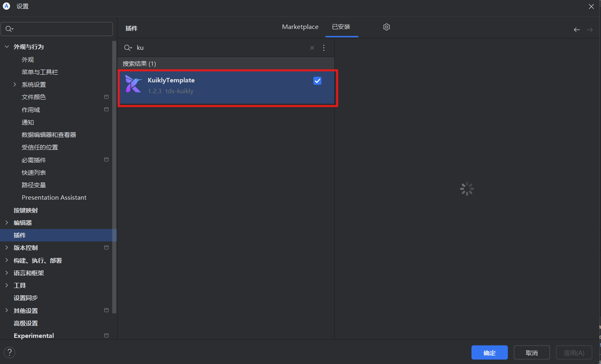Click the project-level icon next to 文件颜色
The image size is (601, 364).
(x=107, y=97)
